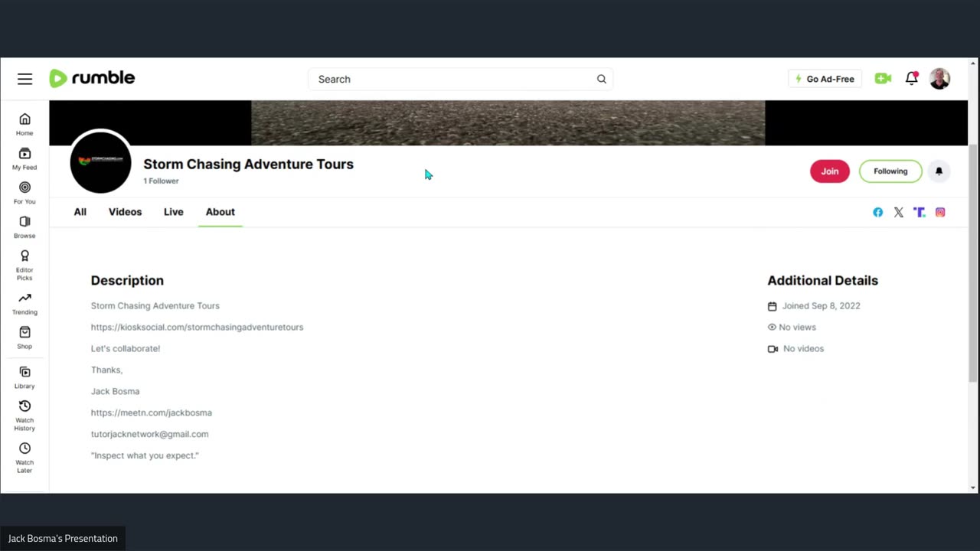Open Shop in sidebar
The height and width of the screenshot is (551, 980).
24,337
